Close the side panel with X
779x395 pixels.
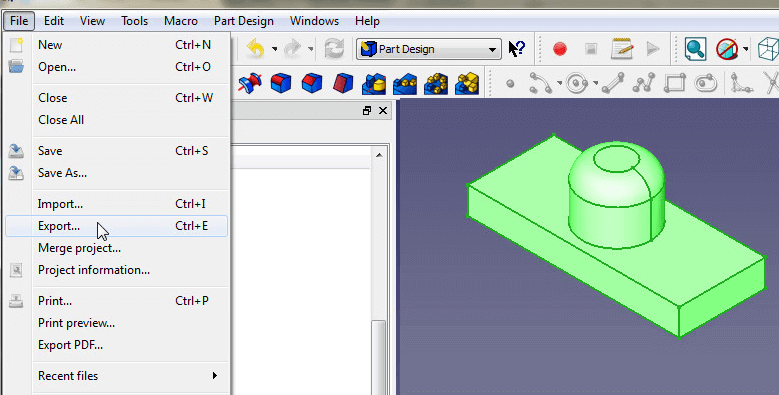click(x=383, y=110)
